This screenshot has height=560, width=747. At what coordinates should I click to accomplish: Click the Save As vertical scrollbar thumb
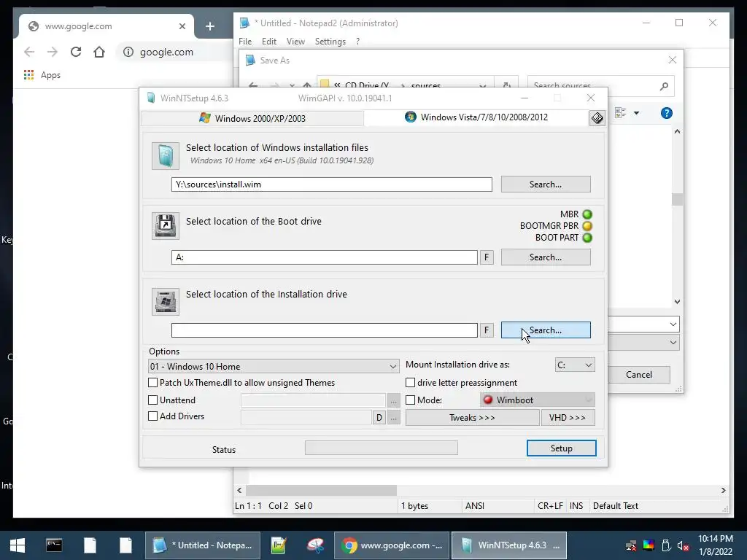click(x=677, y=199)
